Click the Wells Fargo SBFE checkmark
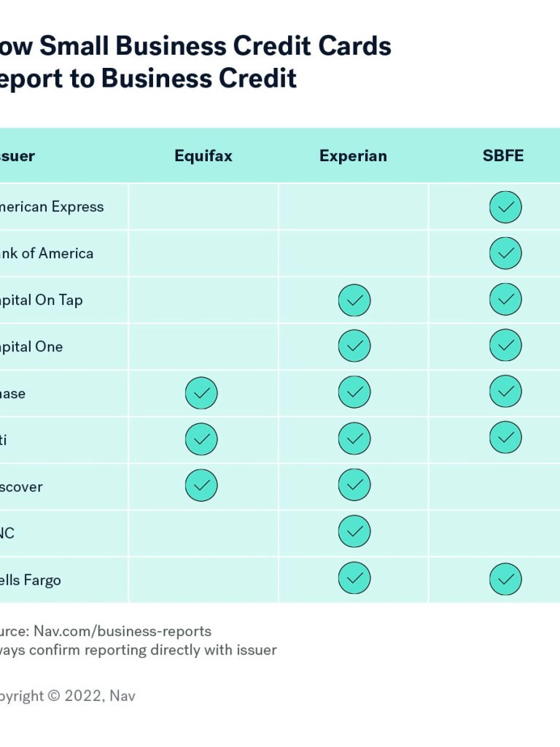 tap(505, 579)
